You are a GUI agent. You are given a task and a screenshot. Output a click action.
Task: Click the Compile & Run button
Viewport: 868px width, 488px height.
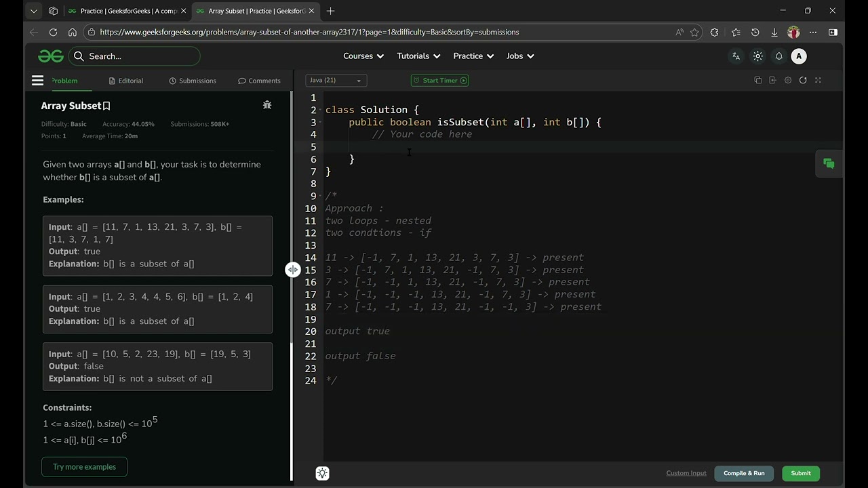[x=744, y=473]
